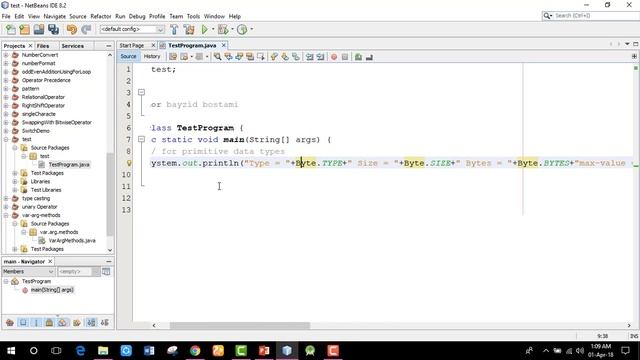Image resolution: width=640 pixels, height=360 pixels.
Task: Run the project with the green arrow
Action: [204, 29]
